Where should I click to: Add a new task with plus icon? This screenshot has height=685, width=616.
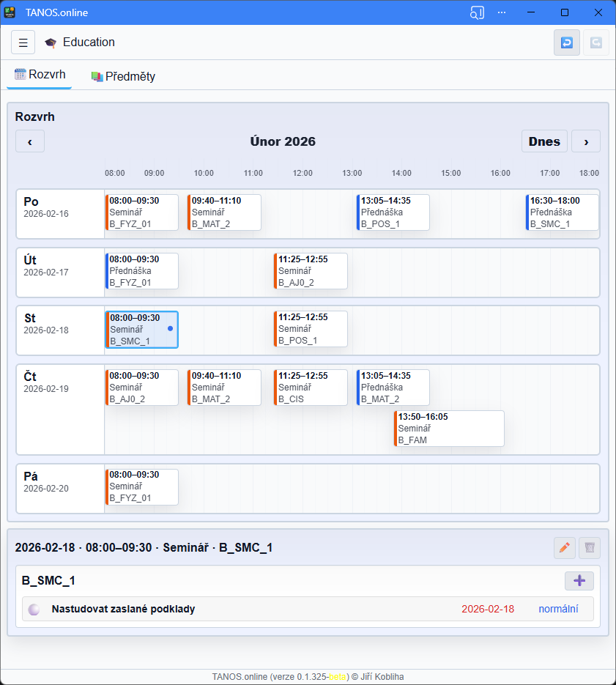coord(579,581)
